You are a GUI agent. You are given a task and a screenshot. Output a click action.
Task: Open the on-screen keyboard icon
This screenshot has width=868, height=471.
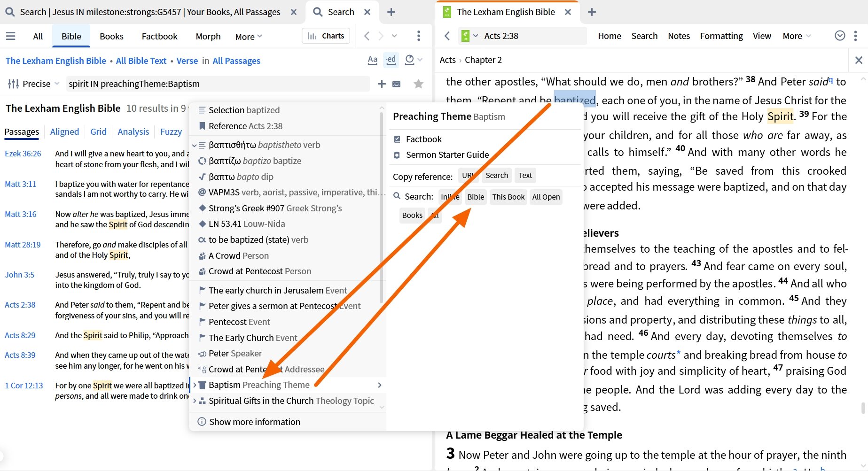pyautogui.click(x=397, y=84)
